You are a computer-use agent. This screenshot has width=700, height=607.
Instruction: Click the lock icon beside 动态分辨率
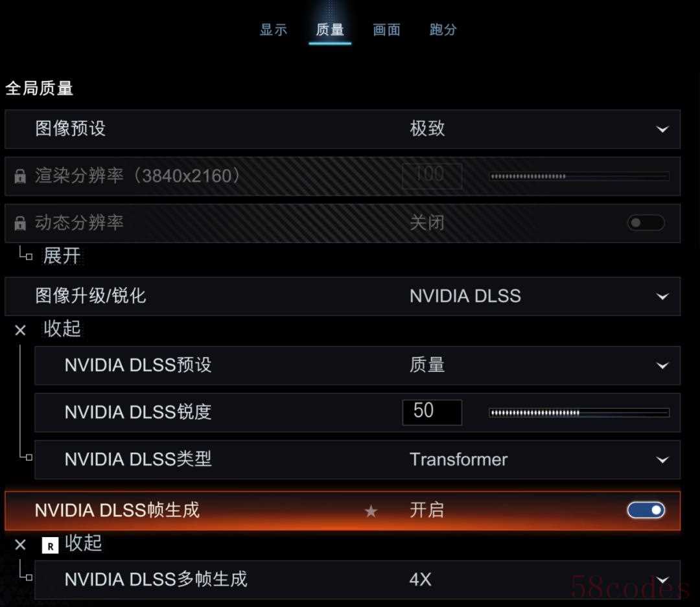(x=20, y=223)
